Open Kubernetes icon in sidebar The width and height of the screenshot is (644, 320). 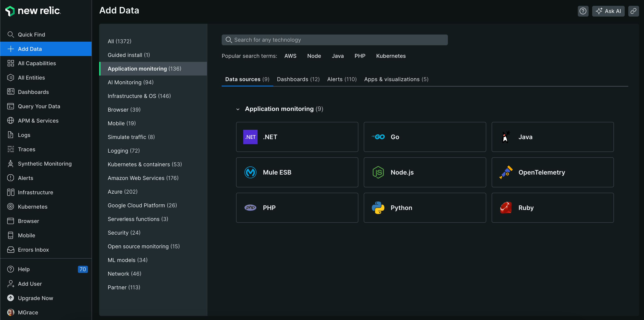[11, 207]
